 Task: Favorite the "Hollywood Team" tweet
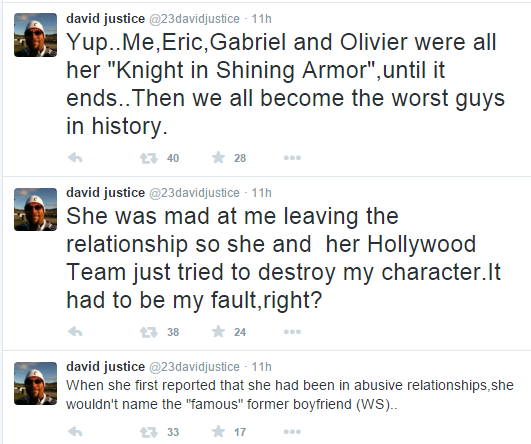(218, 332)
